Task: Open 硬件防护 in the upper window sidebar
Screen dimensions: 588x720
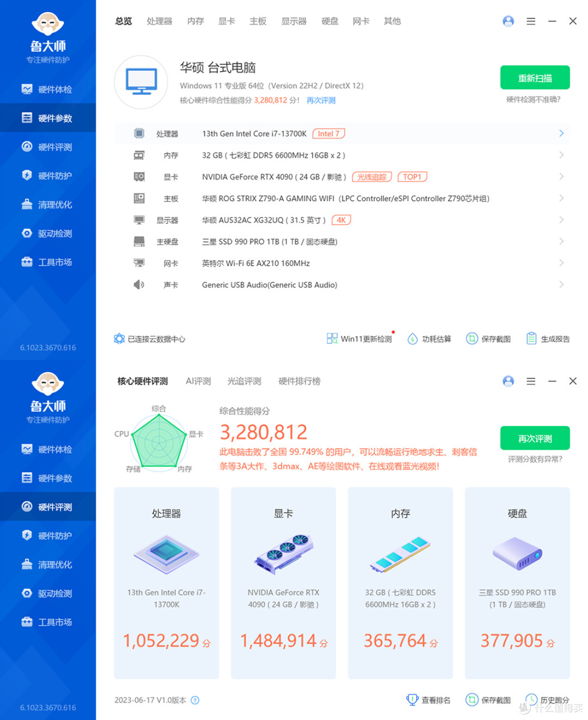Action: (48, 176)
